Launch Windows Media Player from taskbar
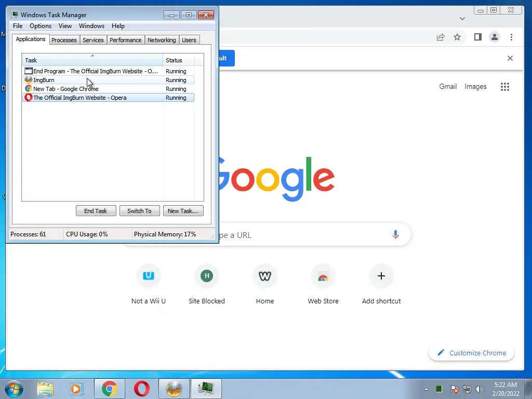Screen dimensions: 532x399 (77, 389)
